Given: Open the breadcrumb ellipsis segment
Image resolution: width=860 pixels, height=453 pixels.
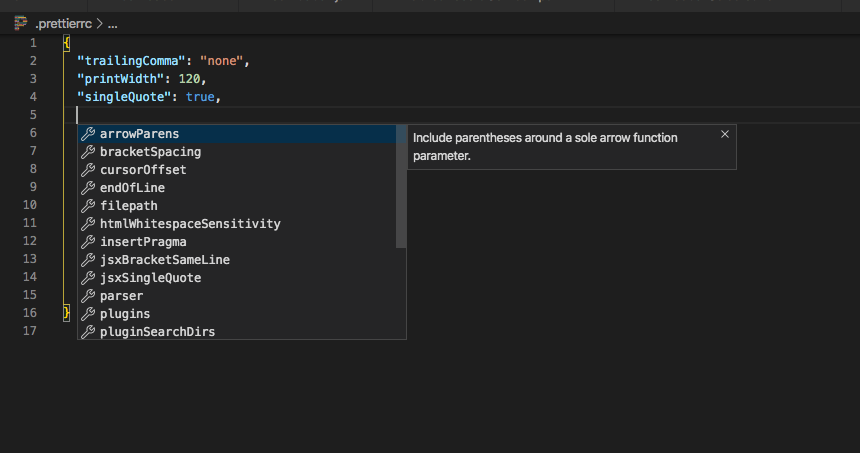Looking at the screenshot, I should coord(112,25).
